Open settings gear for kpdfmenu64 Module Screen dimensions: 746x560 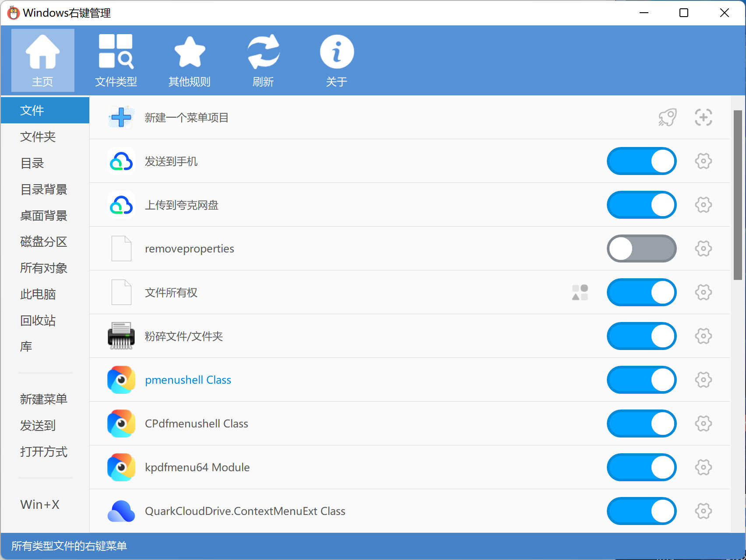(704, 467)
